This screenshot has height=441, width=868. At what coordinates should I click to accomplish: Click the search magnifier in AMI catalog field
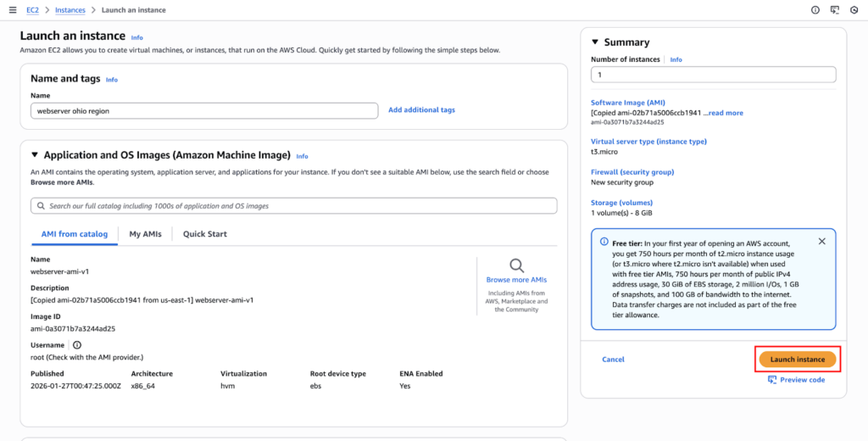point(41,205)
